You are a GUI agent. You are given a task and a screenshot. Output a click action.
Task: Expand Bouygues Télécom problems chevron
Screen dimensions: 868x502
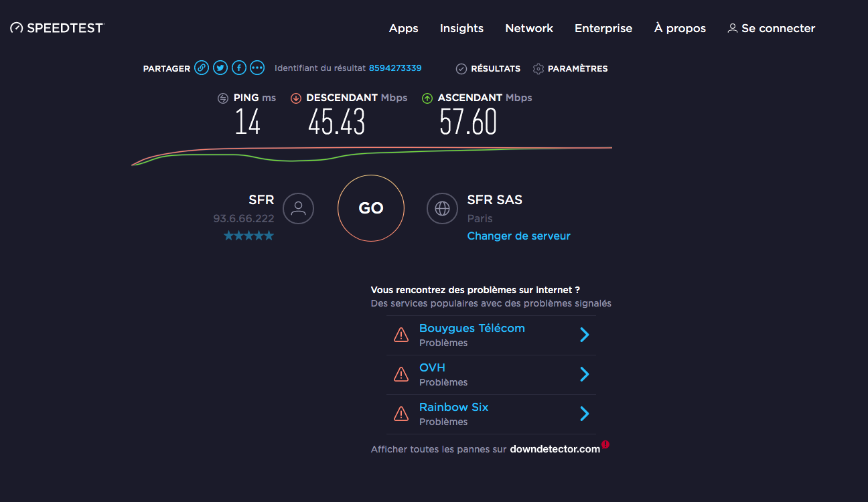pos(584,335)
